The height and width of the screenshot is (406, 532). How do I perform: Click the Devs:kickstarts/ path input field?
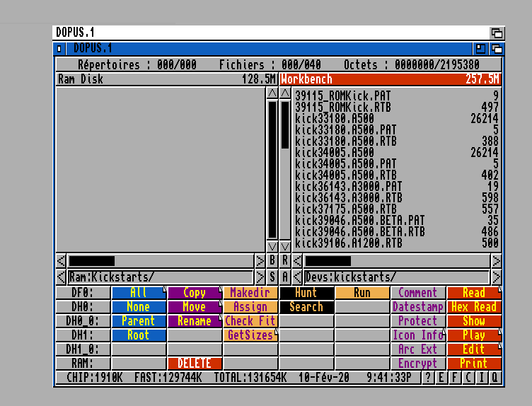point(397,277)
